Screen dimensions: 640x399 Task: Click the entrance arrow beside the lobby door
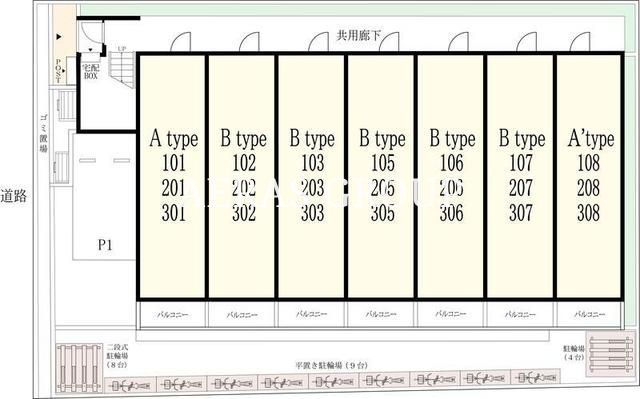(59, 37)
